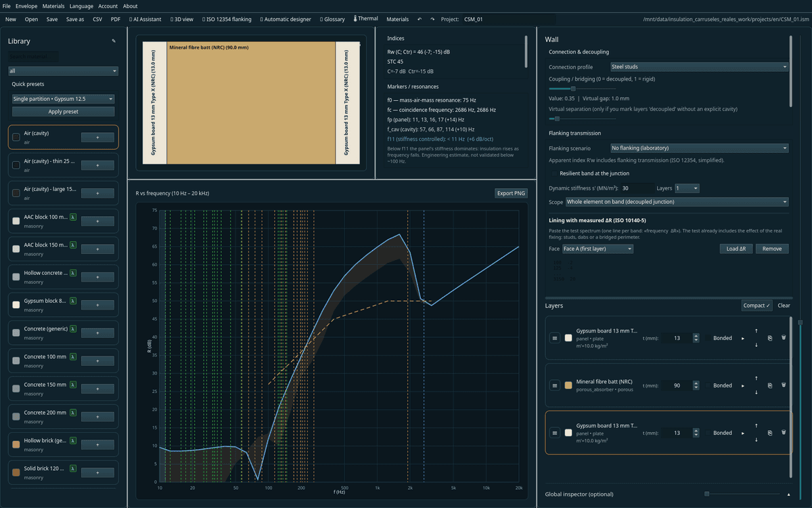This screenshot has height=508, width=812.
Task: Toggle the Compact layers view
Action: point(757,305)
